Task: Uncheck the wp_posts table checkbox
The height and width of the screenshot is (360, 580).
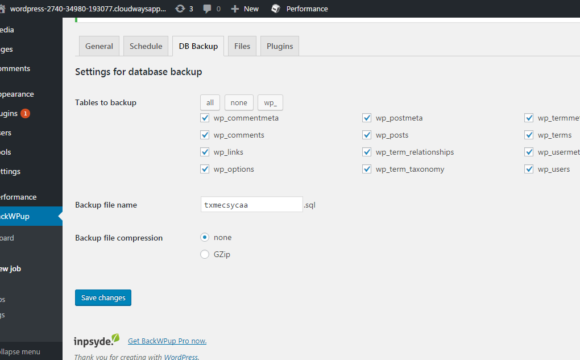Action: point(367,135)
